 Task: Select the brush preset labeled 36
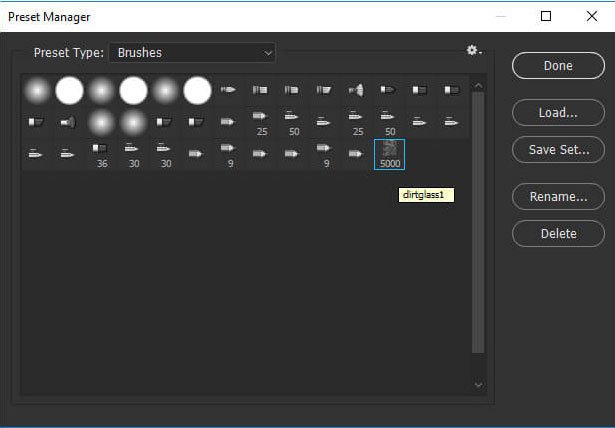click(101, 154)
